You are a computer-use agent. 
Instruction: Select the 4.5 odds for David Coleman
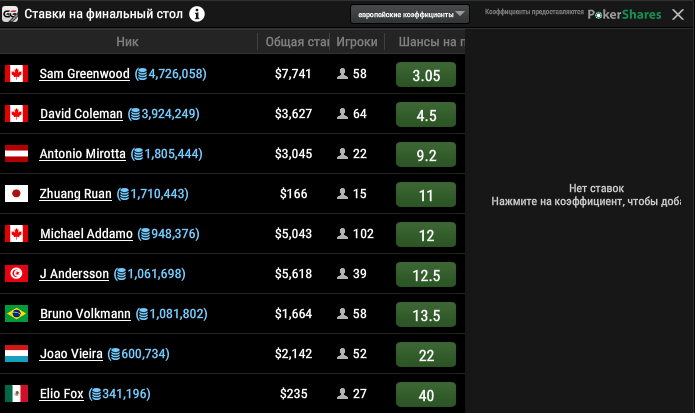[426, 115]
